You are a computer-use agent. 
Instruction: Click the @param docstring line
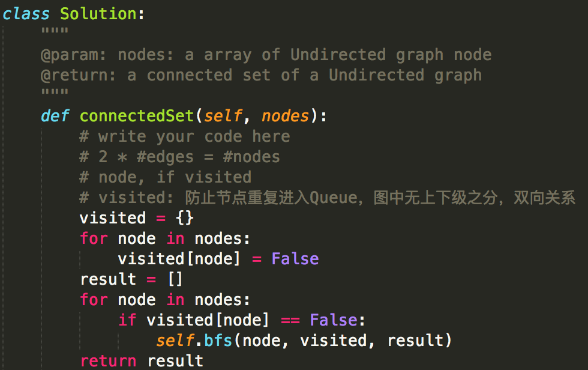[x=266, y=55]
